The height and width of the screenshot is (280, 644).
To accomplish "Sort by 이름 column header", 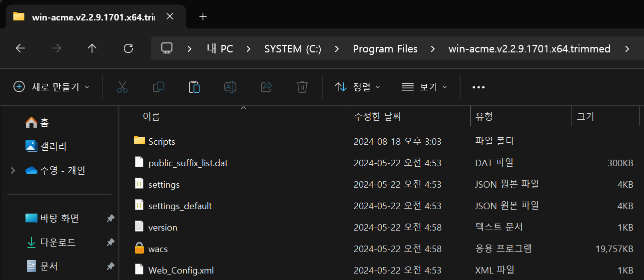I will point(152,117).
